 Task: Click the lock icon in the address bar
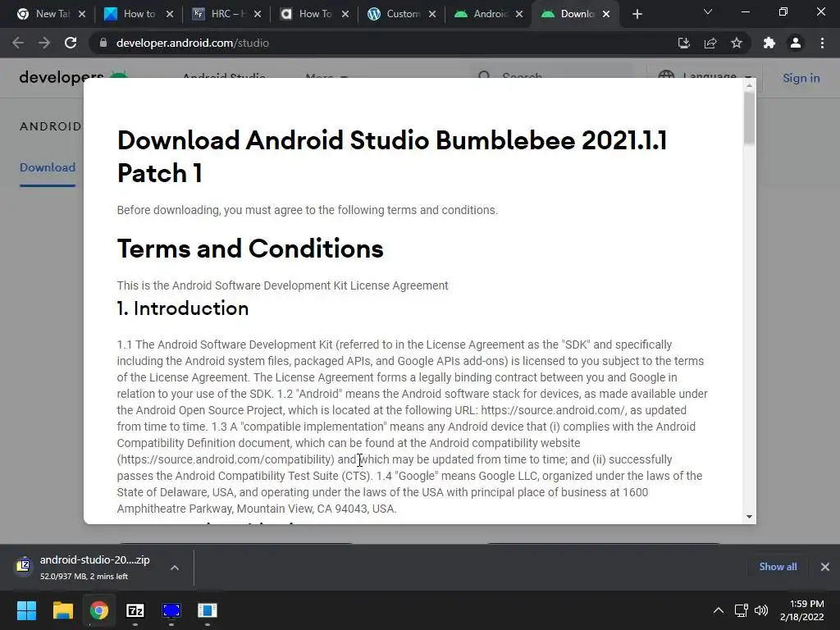(x=103, y=43)
